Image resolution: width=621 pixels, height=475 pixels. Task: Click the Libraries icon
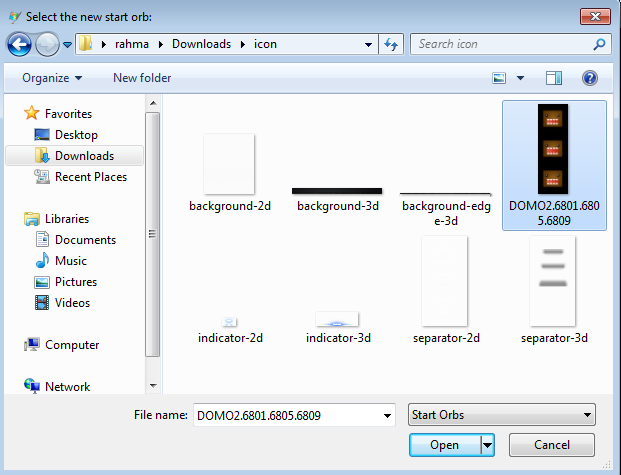tap(32, 219)
